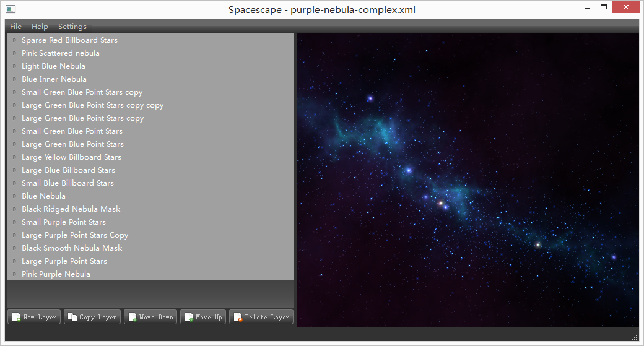The image size is (644, 346).
Task: Expand the Light Blue Nebula layer arrow
Action: (x=14, y=66)
